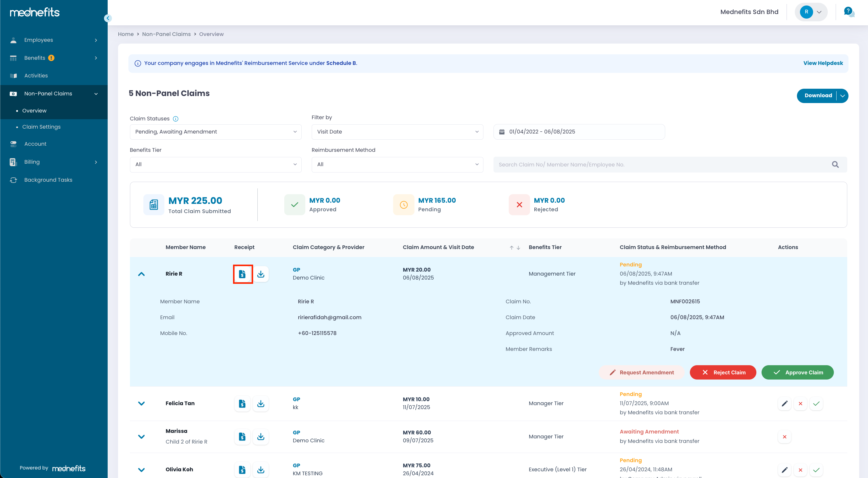Open the help chat icon

pos(849,12)
